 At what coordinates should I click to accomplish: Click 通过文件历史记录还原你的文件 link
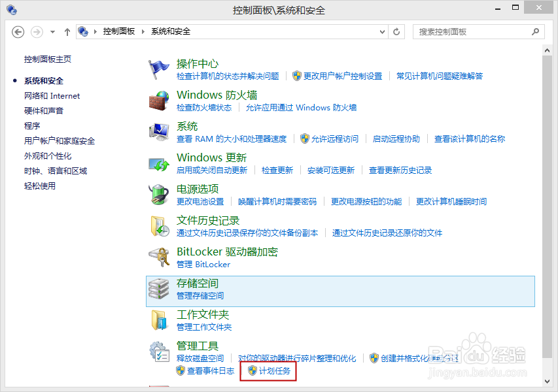point(387,233)
